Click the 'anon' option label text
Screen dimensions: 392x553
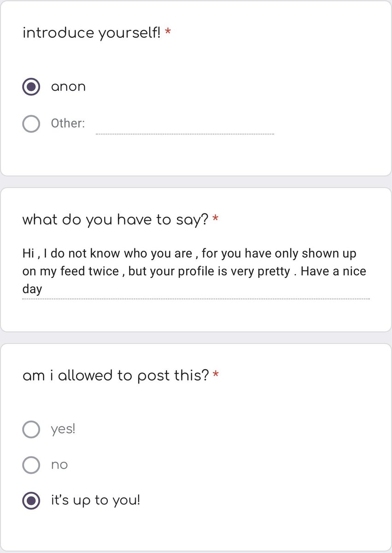68,87
